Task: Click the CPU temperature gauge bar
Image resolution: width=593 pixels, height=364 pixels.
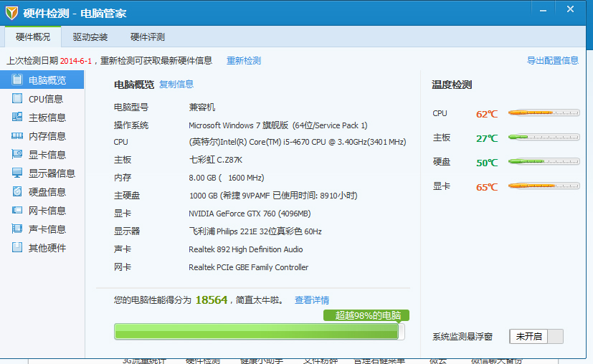Action: pos(544,112)
